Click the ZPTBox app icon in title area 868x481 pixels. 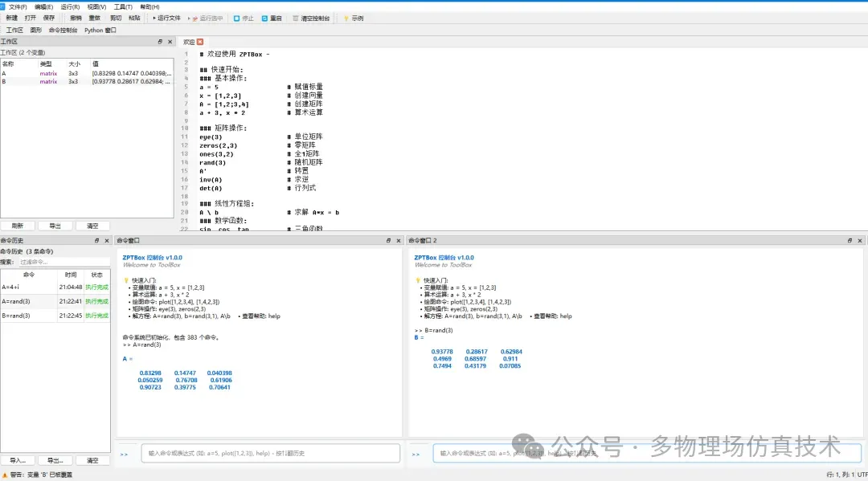(x=2, y=6)
